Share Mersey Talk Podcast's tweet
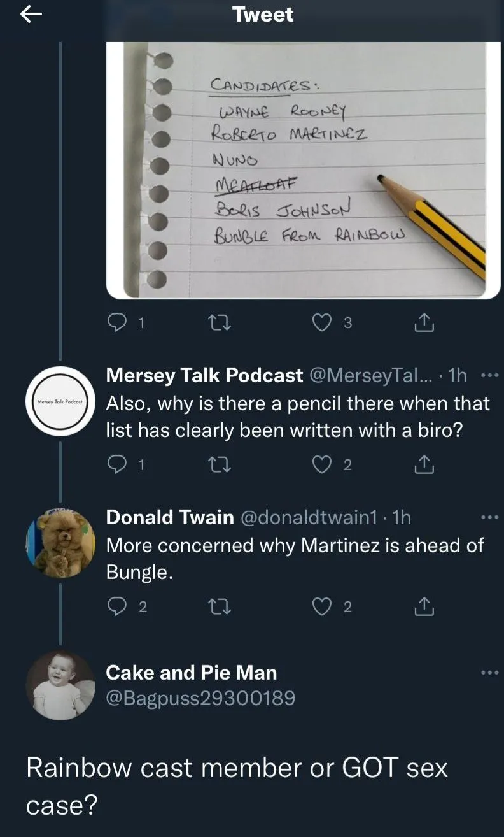 (424, 466)
